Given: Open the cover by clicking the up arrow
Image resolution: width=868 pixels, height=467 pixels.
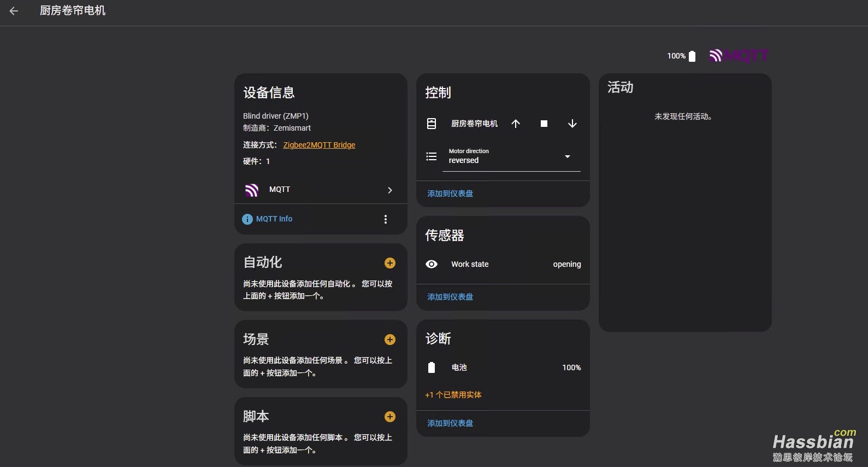Looking at the screenshot, I should (x=516, y=124).
